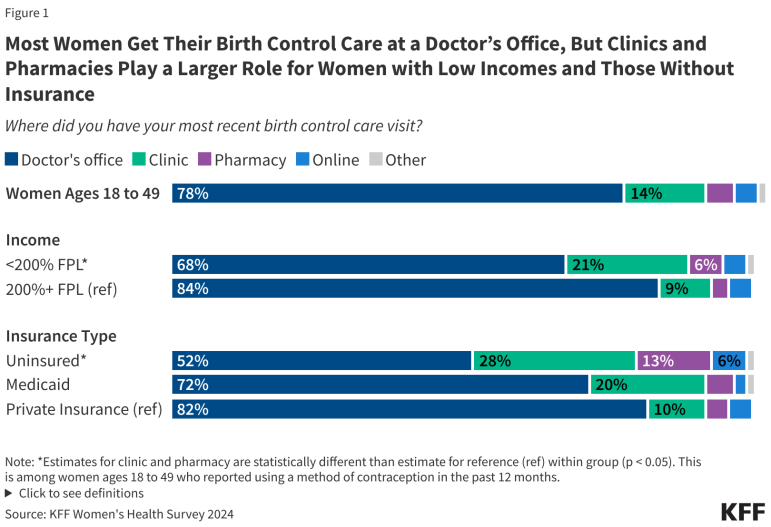Select the 13% Uninsured pharmacy segment
This screenshot has width=771, height=527.
(673, 361)
